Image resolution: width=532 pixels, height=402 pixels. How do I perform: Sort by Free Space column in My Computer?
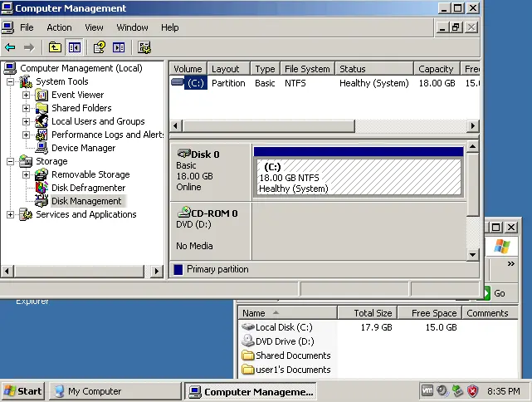tap(430, 312)
